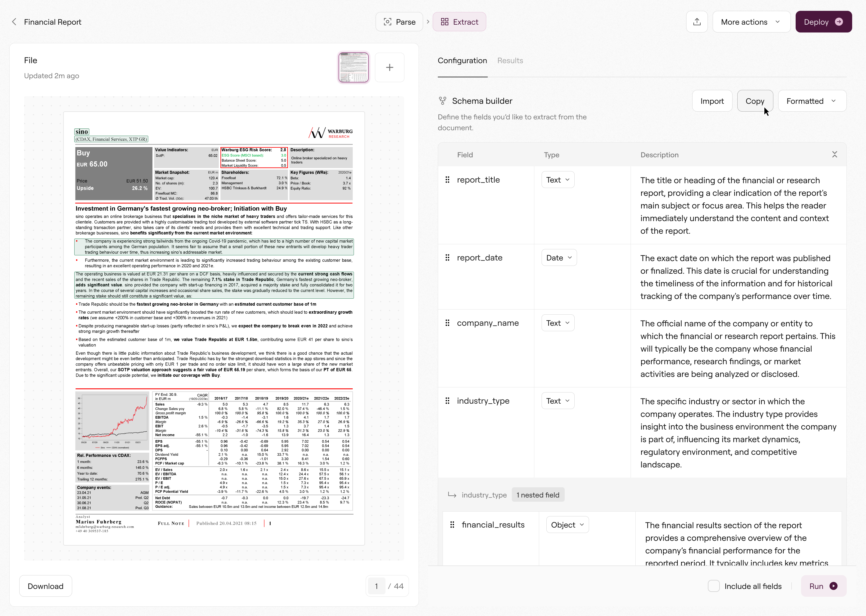Click the Import button
The image size is (866, 616).
(x=712, y=101)
